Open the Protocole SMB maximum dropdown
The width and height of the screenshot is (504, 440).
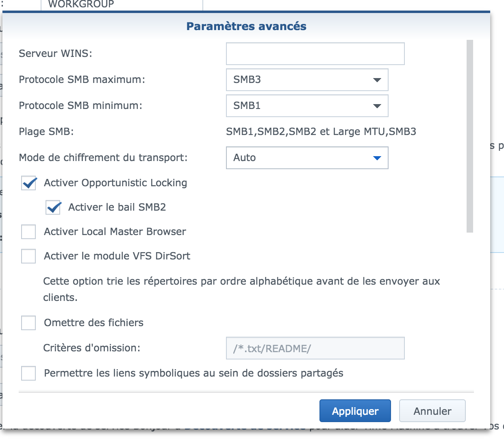tap(307, 80)
